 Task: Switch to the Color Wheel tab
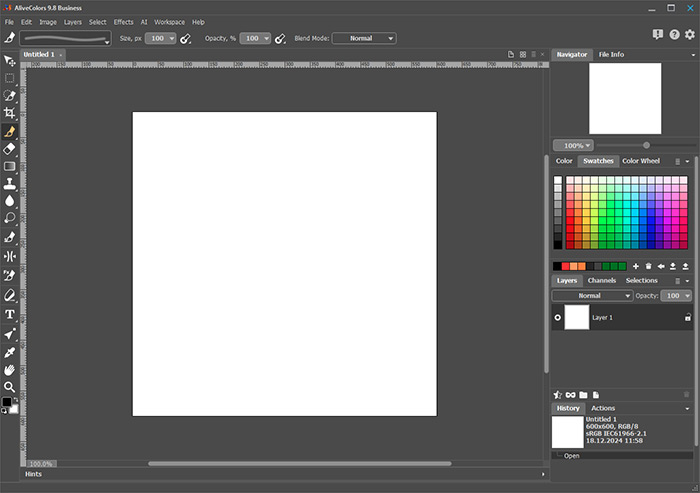click(641, 161)
